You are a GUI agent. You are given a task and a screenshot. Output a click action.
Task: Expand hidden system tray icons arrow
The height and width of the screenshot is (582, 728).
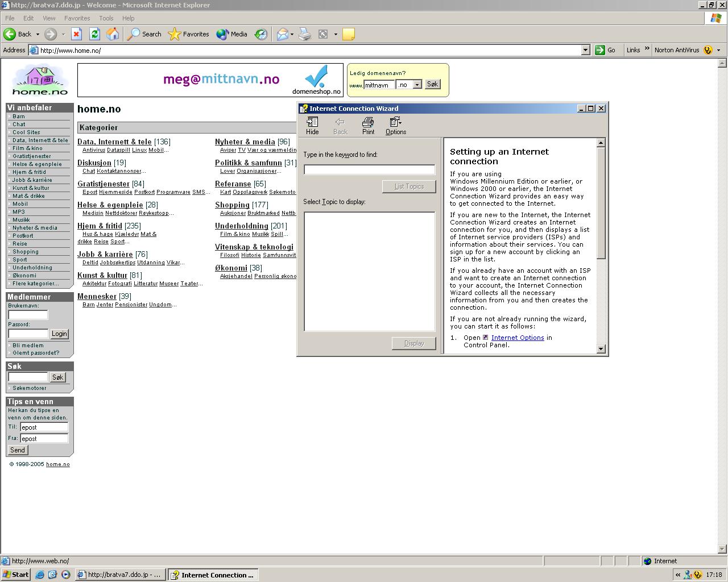[677, 575]
